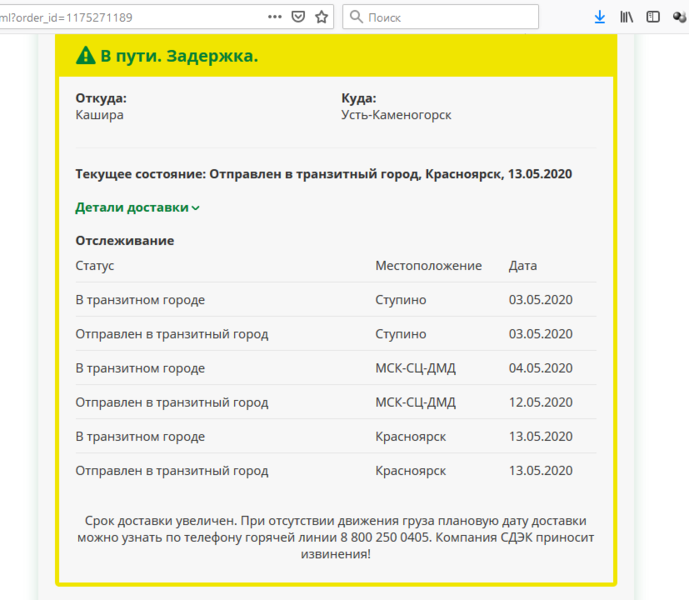Open the Downloads arrow in toolbar
Viewport: 689px width, 600px height.
[x=600, y=17]
